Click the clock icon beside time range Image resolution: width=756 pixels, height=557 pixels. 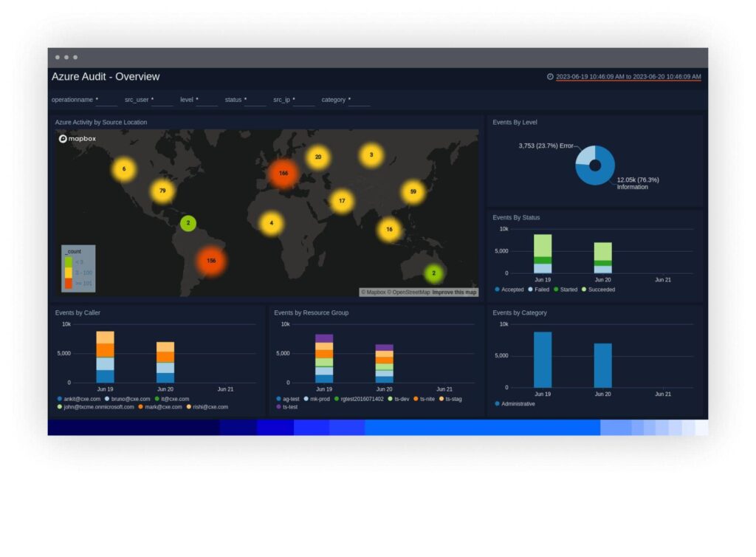tap(550, 77)
